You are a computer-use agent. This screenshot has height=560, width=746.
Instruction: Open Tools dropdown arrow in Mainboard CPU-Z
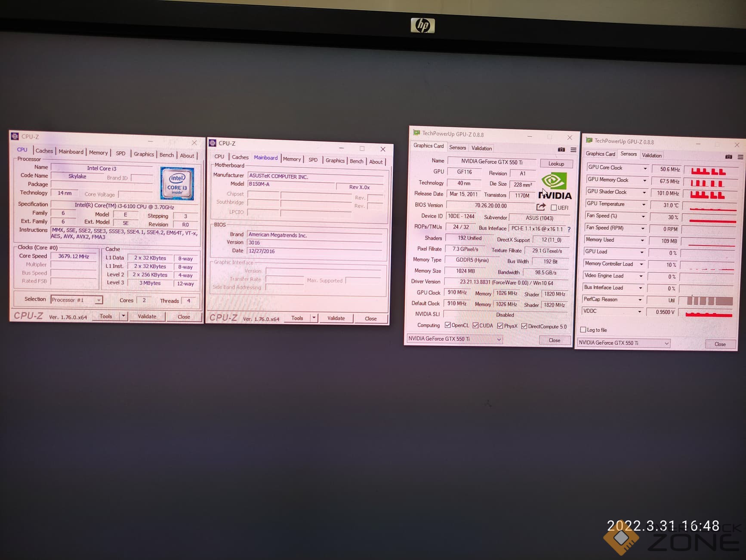pos(314,318)
